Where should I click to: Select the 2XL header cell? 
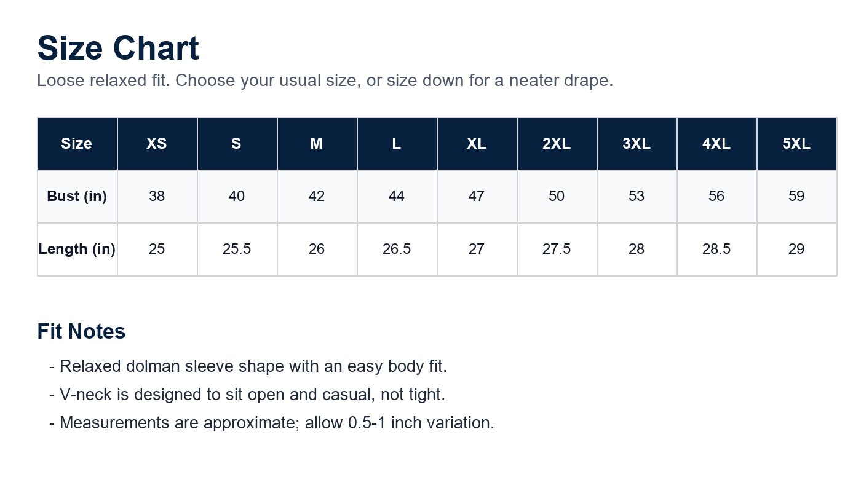click(557, 144)
